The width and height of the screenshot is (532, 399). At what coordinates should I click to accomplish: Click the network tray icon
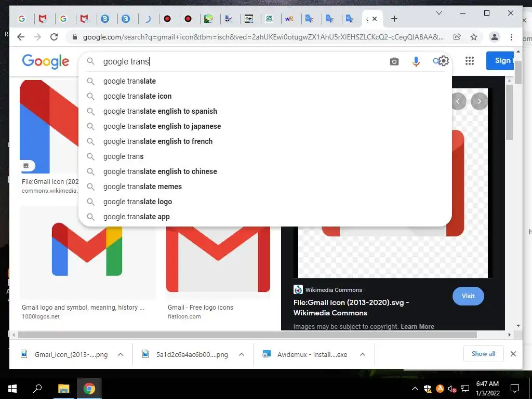point(465,389)
